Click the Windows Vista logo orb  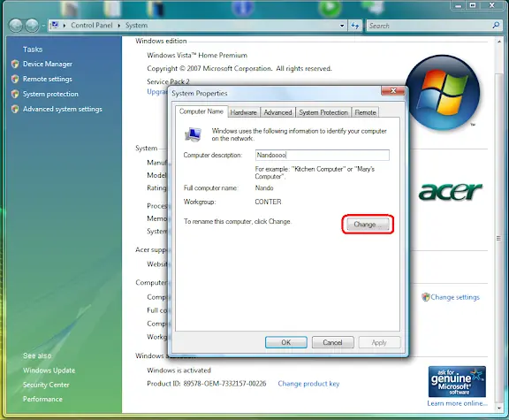(x=443, y=93)
